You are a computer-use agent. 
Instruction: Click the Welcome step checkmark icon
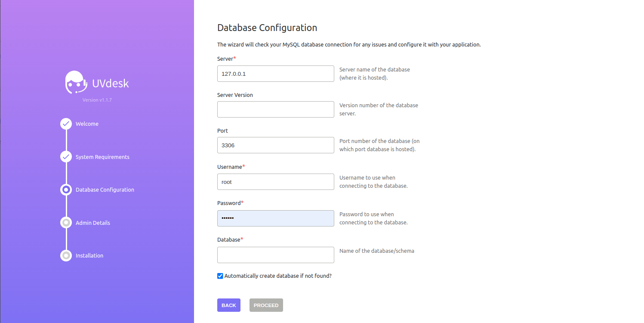click(x=66, y=124)
